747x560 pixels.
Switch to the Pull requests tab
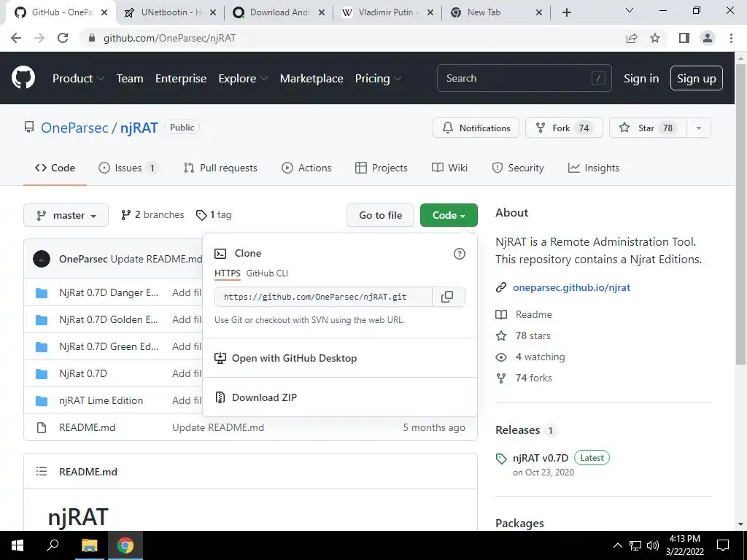point(220,168)
